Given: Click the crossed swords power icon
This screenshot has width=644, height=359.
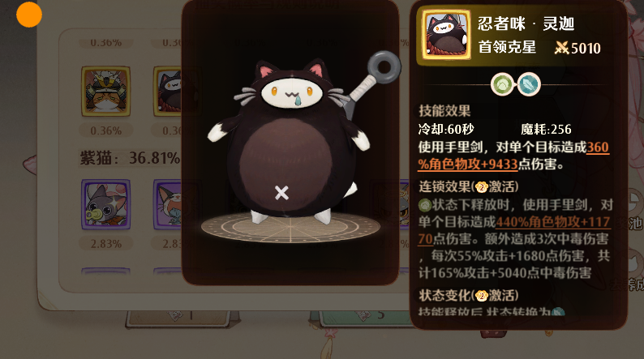Looking at the screenshot, I should tap(561, 48).
